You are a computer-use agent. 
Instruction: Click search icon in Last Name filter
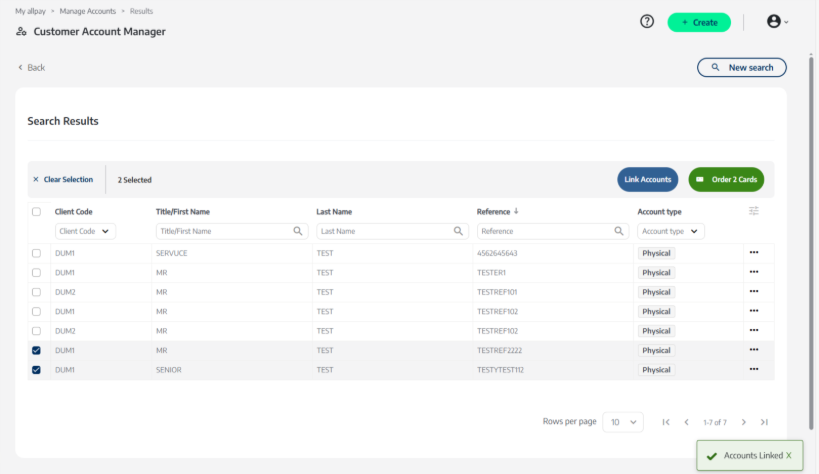tap(458, 231)
